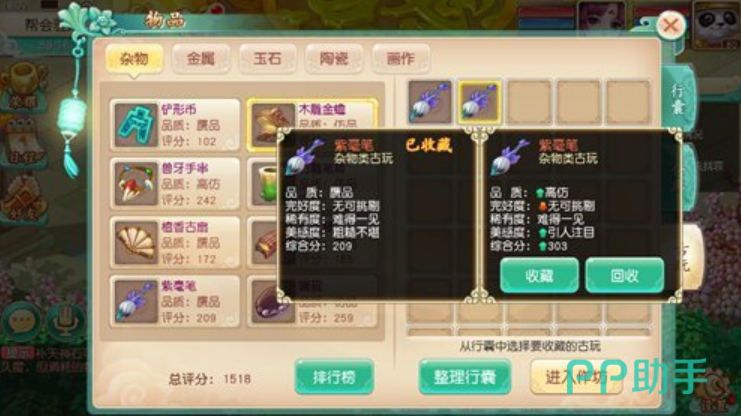The width and height of the screenshot is (741, 416).
Task: Tap the microphone voice icon
Action: point(65,320)
